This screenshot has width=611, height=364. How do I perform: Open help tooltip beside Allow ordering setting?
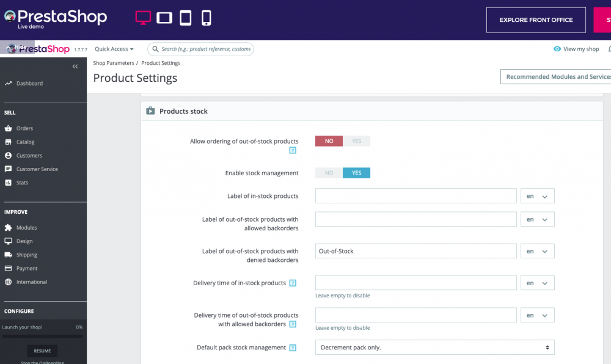click(293, 149)
